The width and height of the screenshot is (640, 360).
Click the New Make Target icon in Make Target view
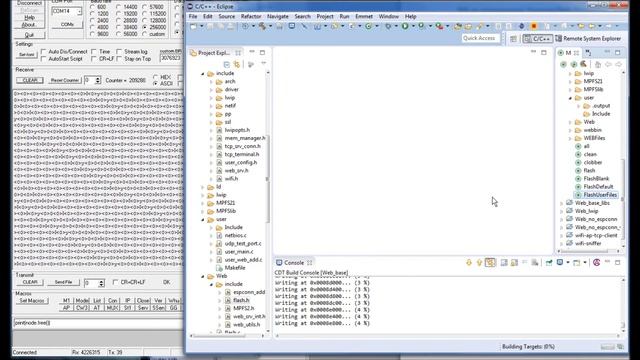[563, 64]
